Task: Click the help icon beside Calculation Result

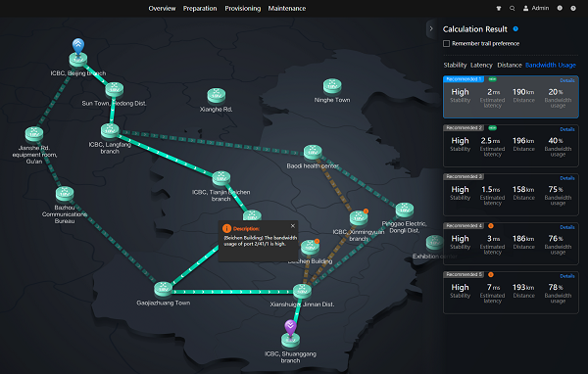Action: [515, 28]
